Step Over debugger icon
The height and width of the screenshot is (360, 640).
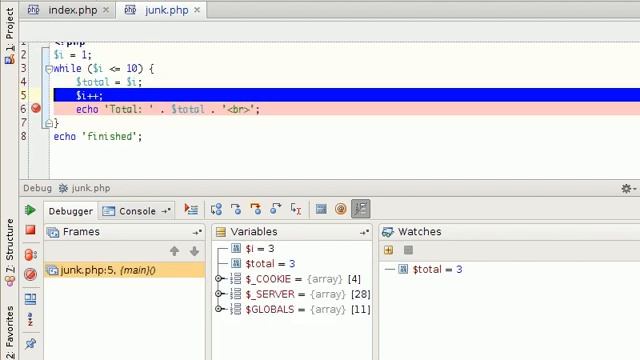point(216,209)
